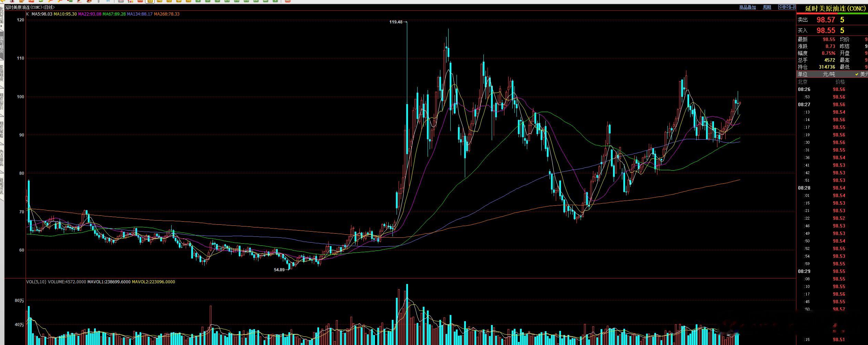Click the chart title 延时美原油连(CONC)<日线>

pos(30,7)
